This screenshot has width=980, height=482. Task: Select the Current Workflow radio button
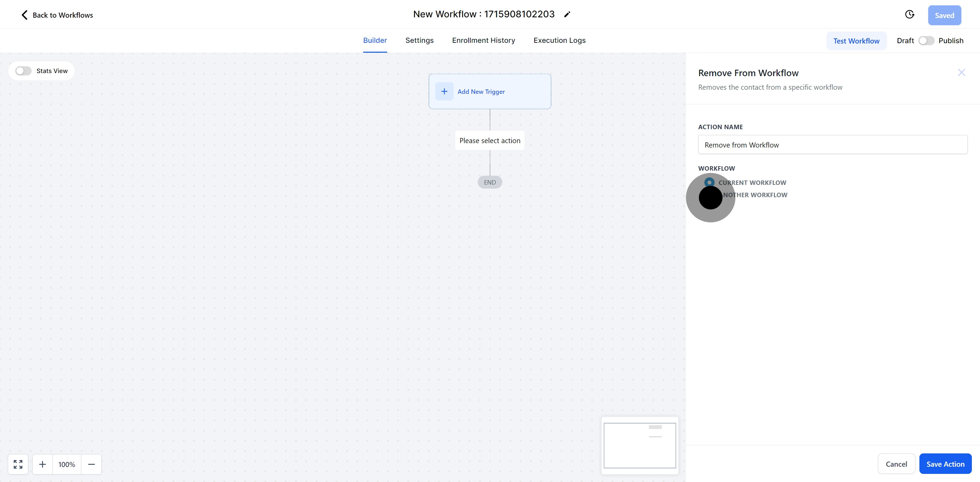tap(709, 183)
